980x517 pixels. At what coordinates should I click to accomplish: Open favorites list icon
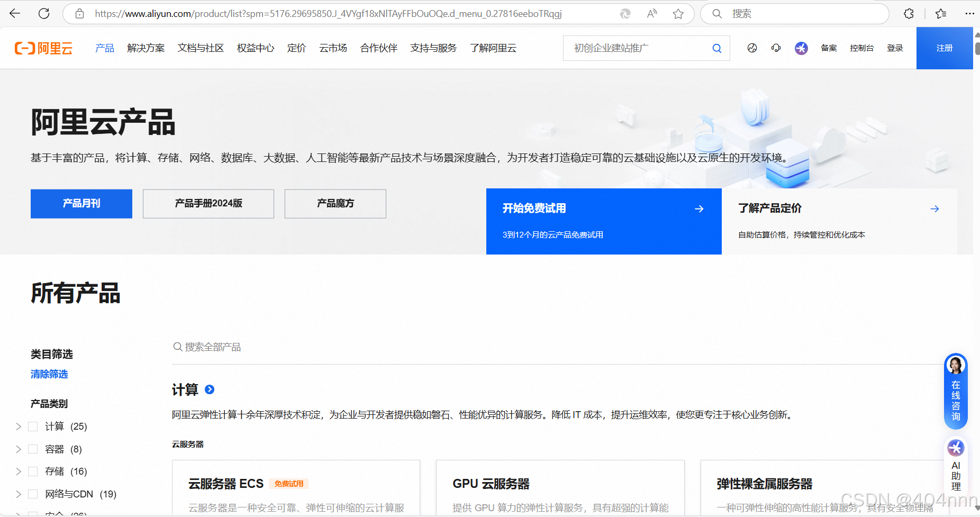click(x=941, y=14)
